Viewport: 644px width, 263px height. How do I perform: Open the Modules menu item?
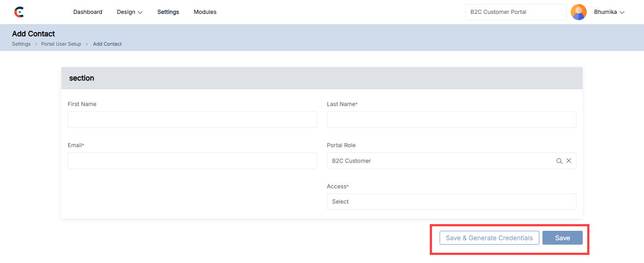click(205, 12)
